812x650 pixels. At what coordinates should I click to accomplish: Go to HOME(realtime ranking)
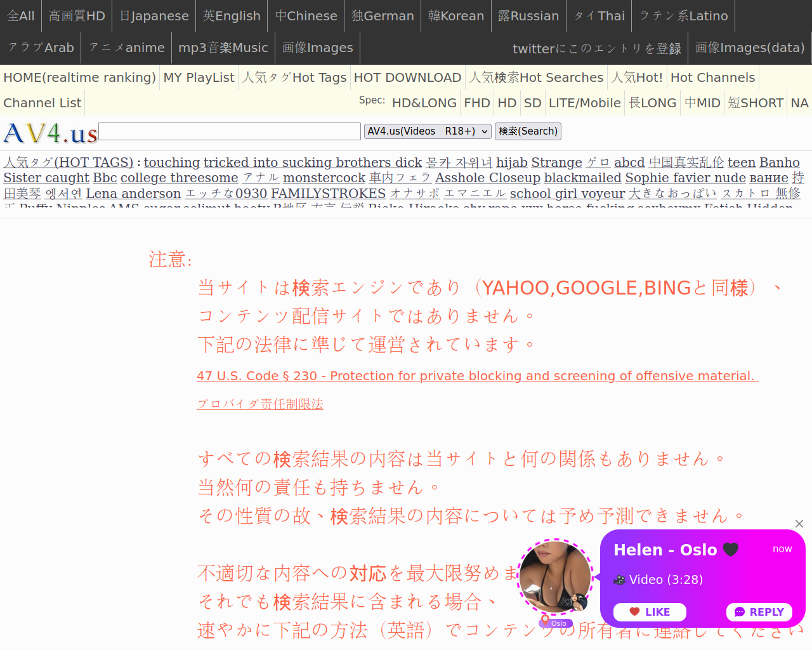(x=79, y=77)
